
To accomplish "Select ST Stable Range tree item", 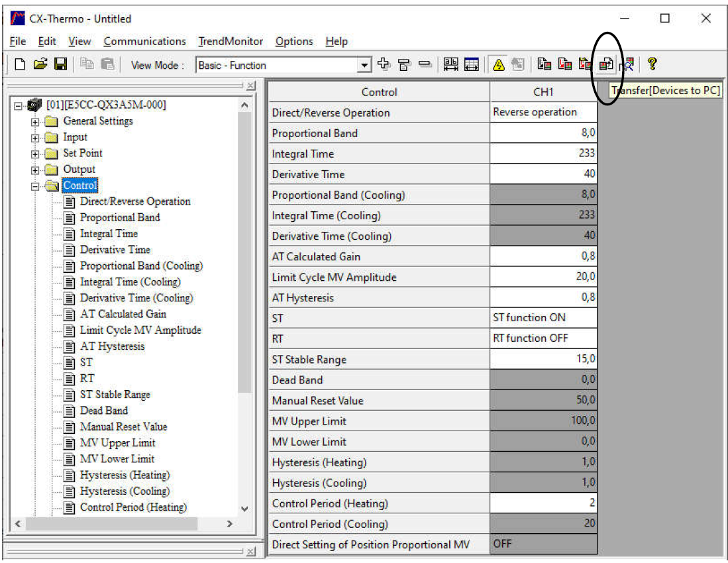I will pyautogui.click(x=115, y=395).
